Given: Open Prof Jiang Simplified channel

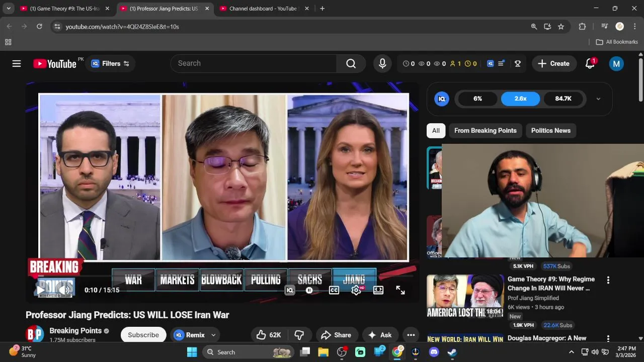Looking at the screenshot, I should point(533,298).
